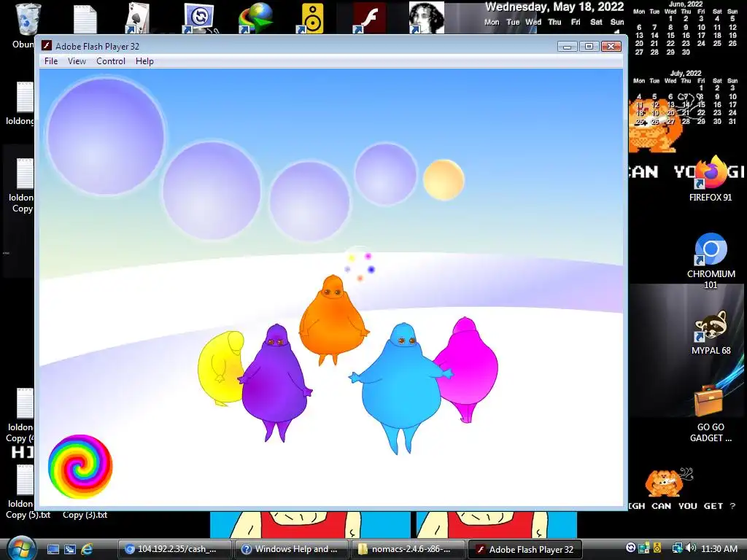
Task: Select the yellow speaker desktop shortcut
Action: click(311, 18)
